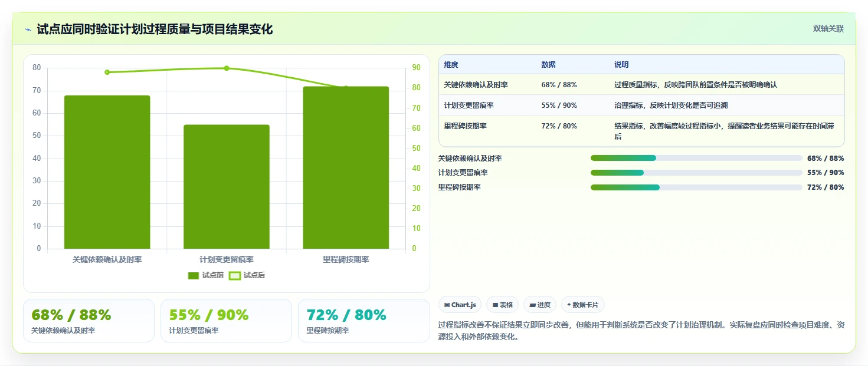
Task: Open the 72% / 80% data card
Action: coord(364,321)
